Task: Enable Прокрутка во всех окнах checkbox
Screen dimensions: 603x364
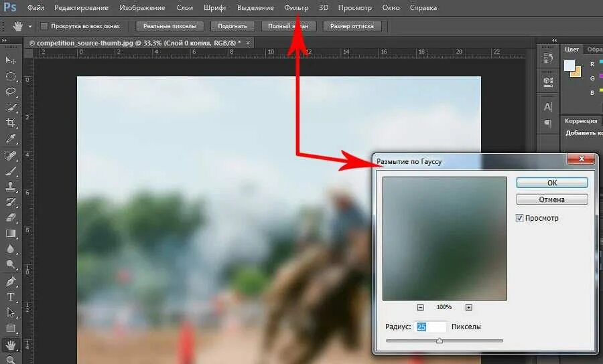Action: point(44,26)
